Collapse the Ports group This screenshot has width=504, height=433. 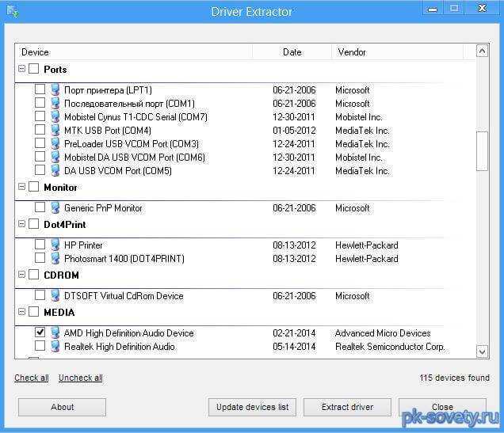point(21,68)
